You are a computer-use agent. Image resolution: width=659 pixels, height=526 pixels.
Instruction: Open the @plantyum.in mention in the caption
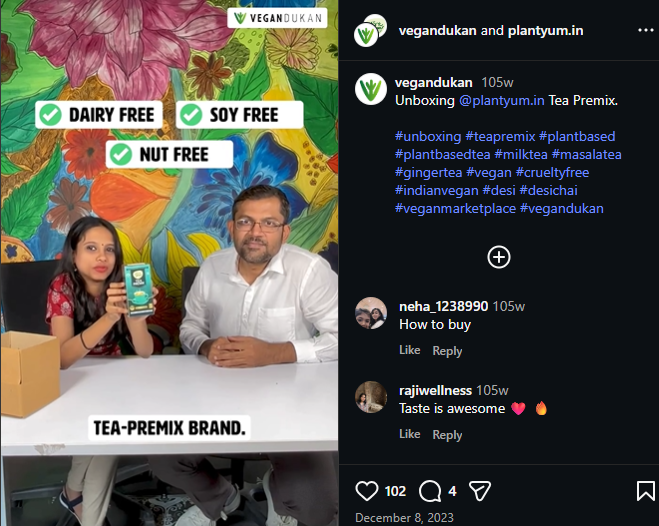[x=502, y=100]
